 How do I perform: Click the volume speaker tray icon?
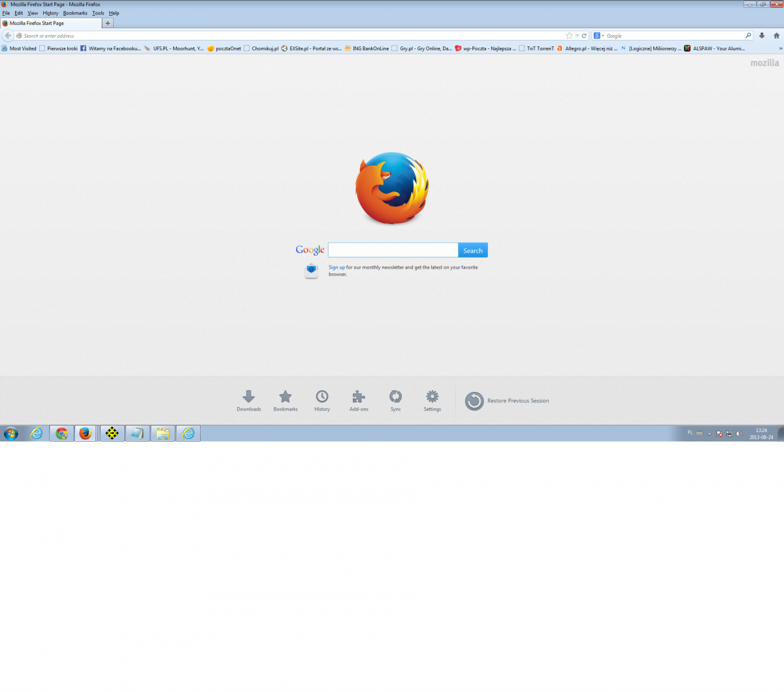[x=739, y=433]
